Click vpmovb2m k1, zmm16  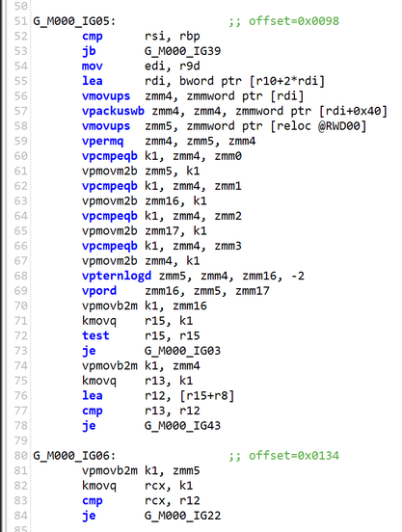click(x=145, y=306)
